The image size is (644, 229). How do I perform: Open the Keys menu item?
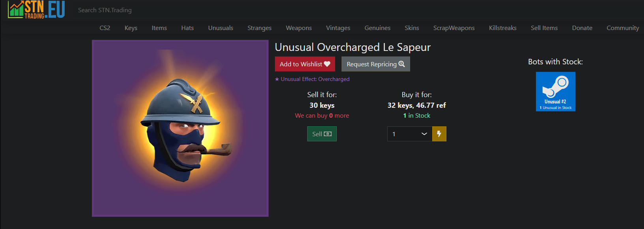coord(131,28)
